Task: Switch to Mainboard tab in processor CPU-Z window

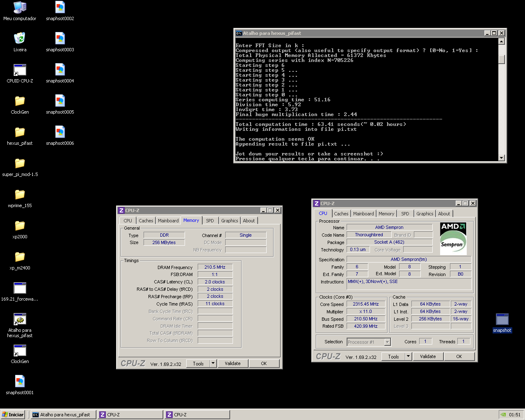Action: pyautogui.click(x=363, y=214)
